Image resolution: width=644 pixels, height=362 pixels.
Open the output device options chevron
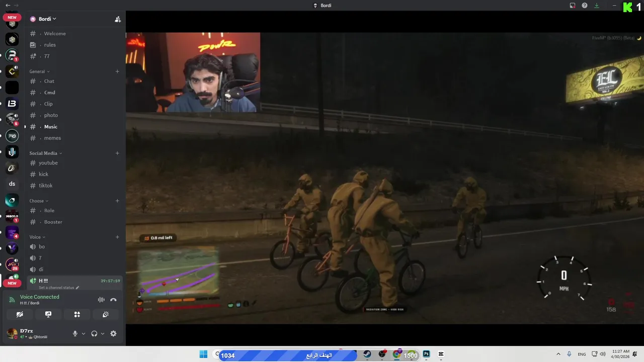[x=103, y=333]
